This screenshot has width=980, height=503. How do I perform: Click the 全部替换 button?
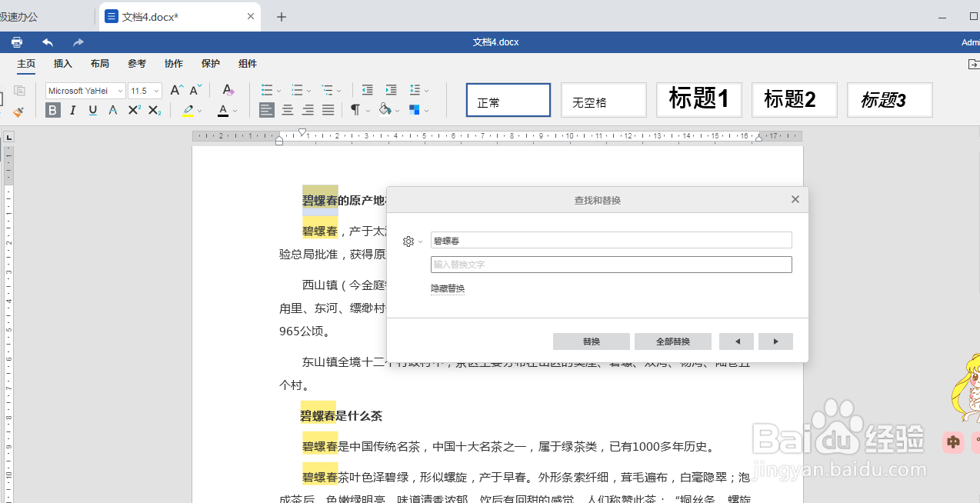coord(673,341)
